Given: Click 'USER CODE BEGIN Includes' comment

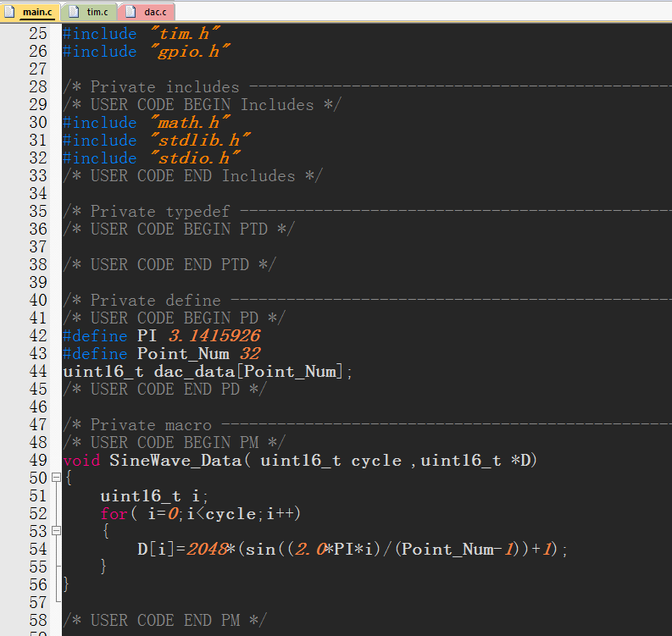Looking at the screenshot, I should point(202,104).
